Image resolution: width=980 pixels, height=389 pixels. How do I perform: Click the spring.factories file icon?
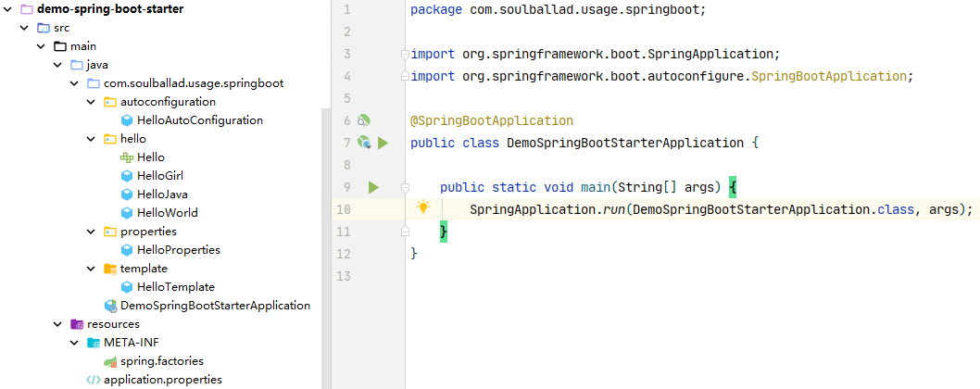pos(110,361)
